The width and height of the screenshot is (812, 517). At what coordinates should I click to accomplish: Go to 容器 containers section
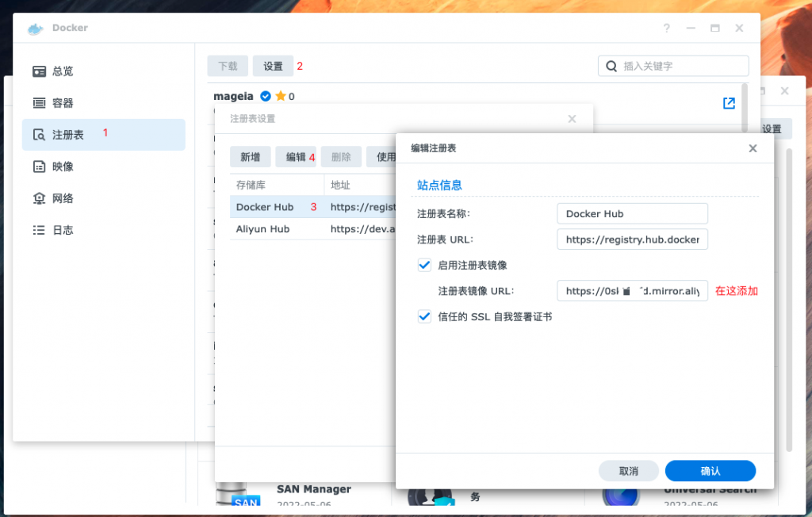coord(104,103)
